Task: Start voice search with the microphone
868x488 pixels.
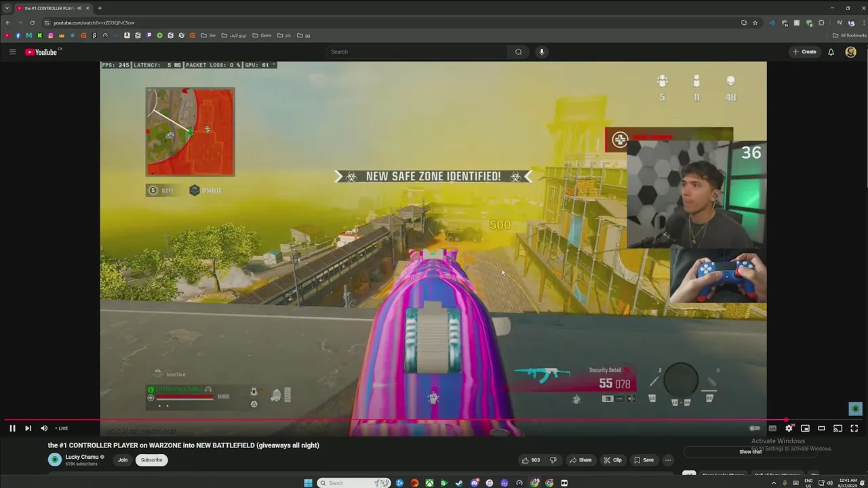Action: coord(541,52)
